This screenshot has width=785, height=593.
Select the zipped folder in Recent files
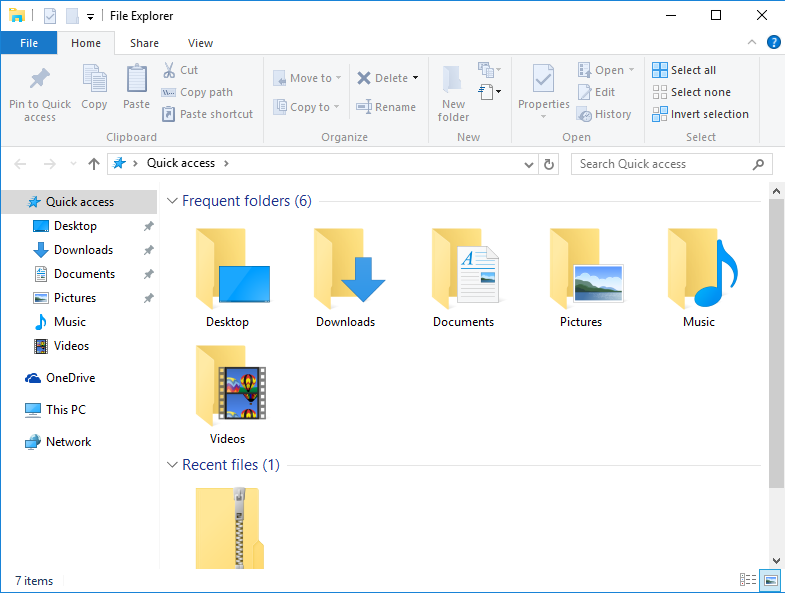tap(229, 528)
